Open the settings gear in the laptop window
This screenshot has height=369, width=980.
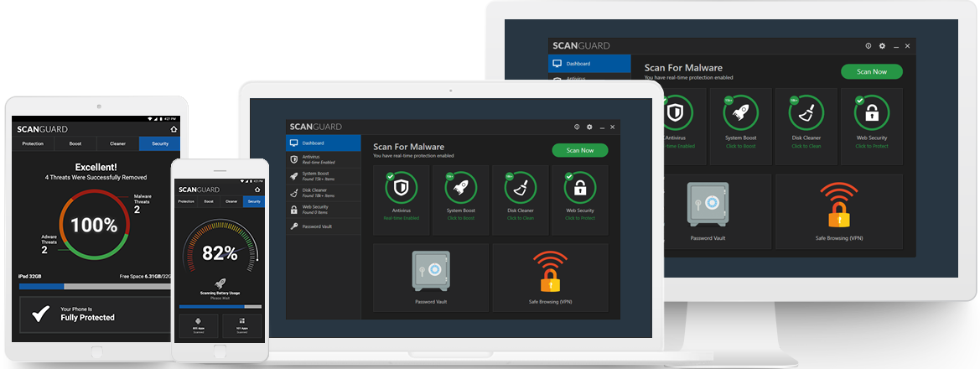coord(589,127)
